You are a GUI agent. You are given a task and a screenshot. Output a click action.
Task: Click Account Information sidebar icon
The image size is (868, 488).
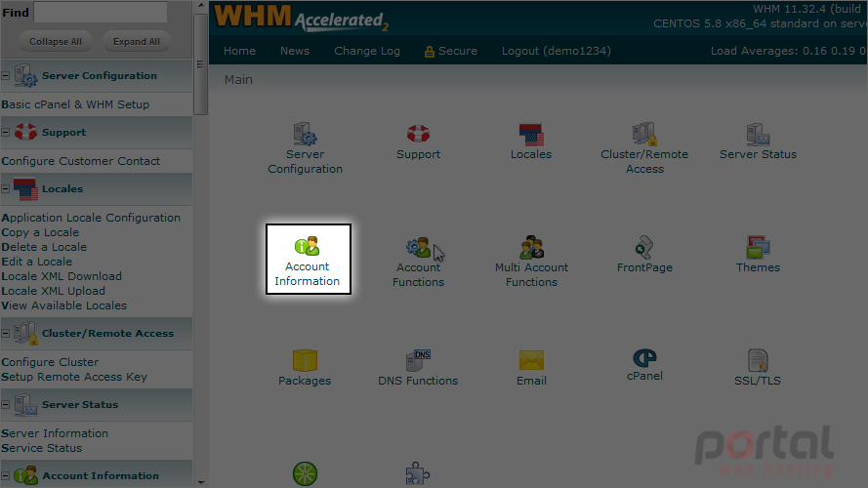click(x=25, y=475)
